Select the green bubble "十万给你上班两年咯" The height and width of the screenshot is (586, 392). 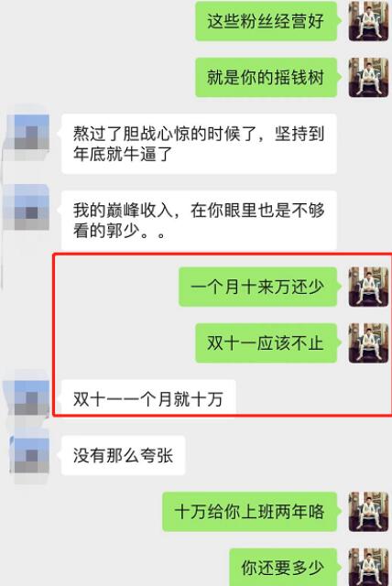[x=252, y=512]
